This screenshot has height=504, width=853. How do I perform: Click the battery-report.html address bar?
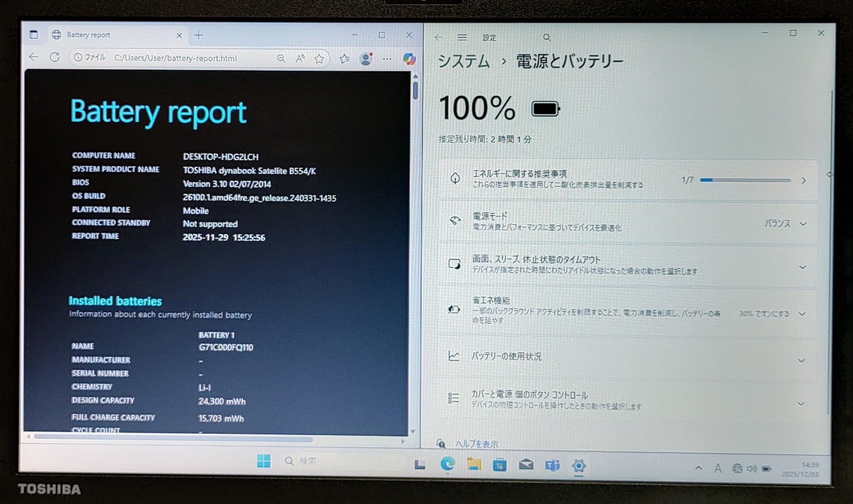[175, 58]
